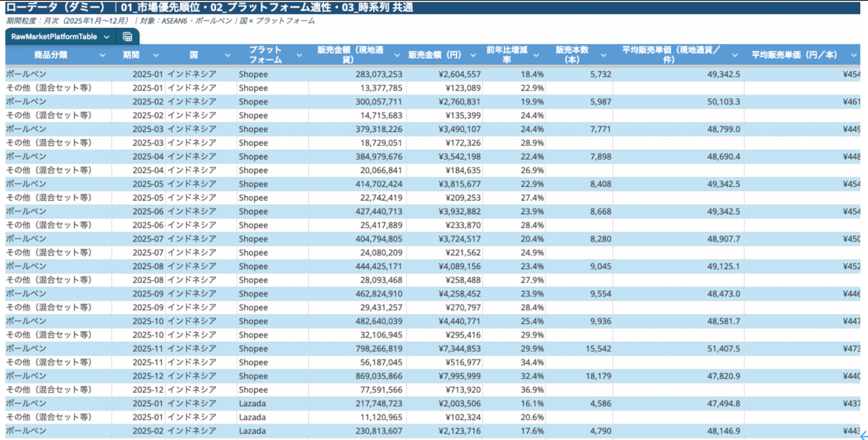Select the 前年比増減率 column header
Image resolution: width=868 pixels, height=440 pixels.
[x=514, y=55]
